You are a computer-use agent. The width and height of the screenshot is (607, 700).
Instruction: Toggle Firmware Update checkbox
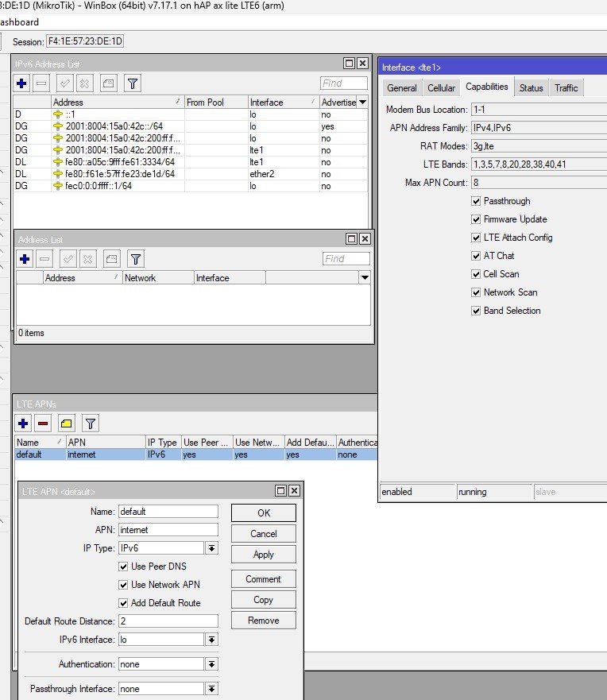coord(476,219)
